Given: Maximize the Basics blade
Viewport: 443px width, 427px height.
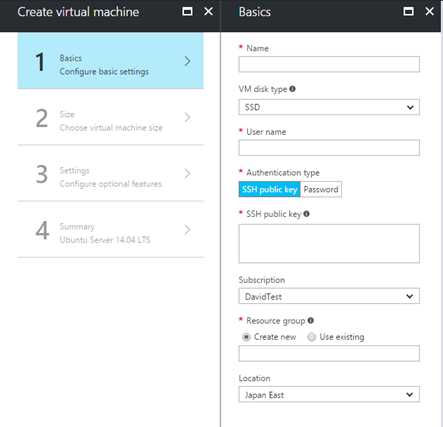Looking at the screenshot, I should 409,12.
